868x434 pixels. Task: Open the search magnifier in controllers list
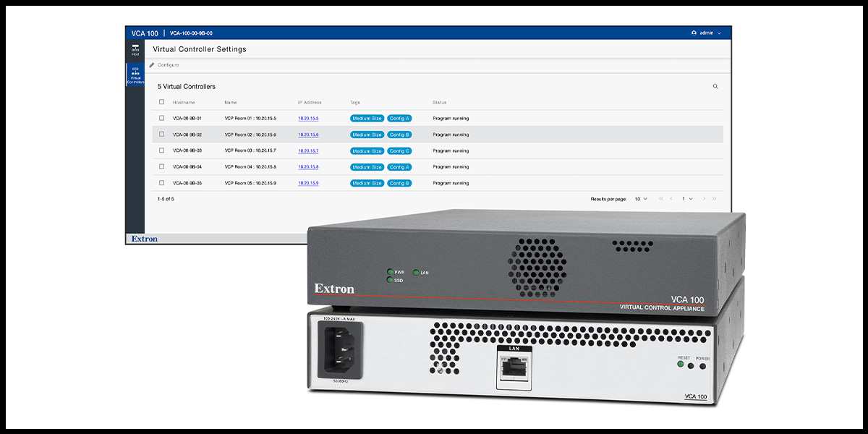715,86
